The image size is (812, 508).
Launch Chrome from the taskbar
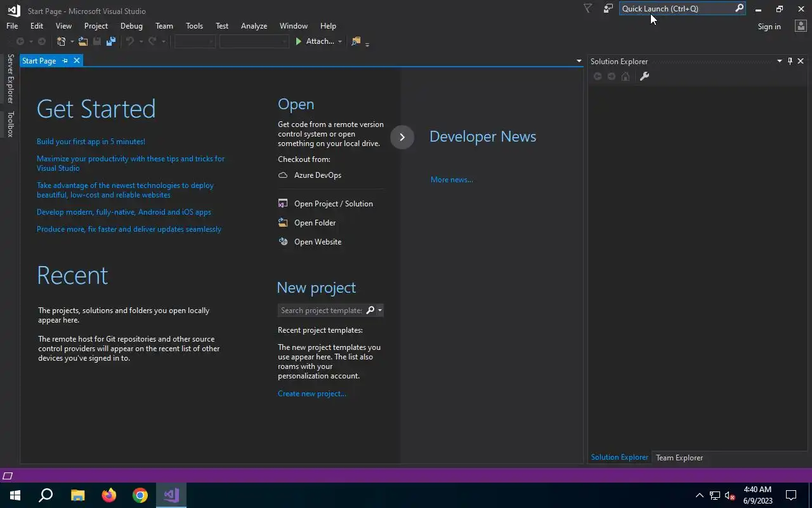pyautogui.click(x=140, y=495)
